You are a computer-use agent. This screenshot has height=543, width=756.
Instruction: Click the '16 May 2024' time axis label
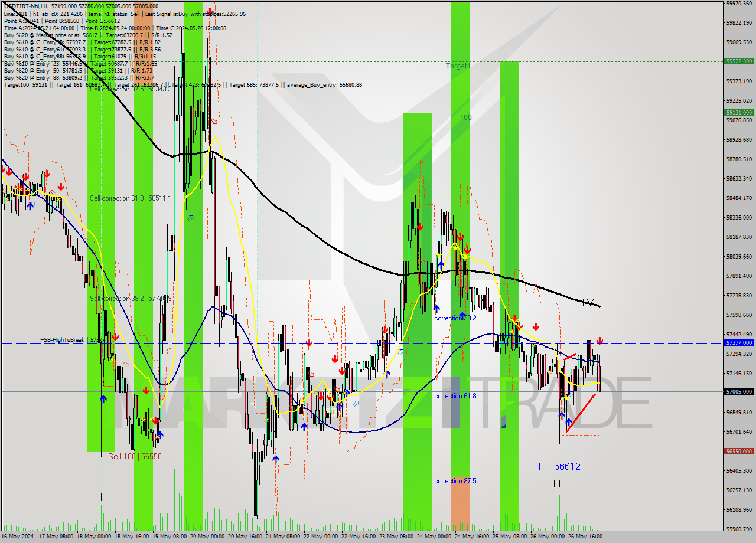[18, 537]
